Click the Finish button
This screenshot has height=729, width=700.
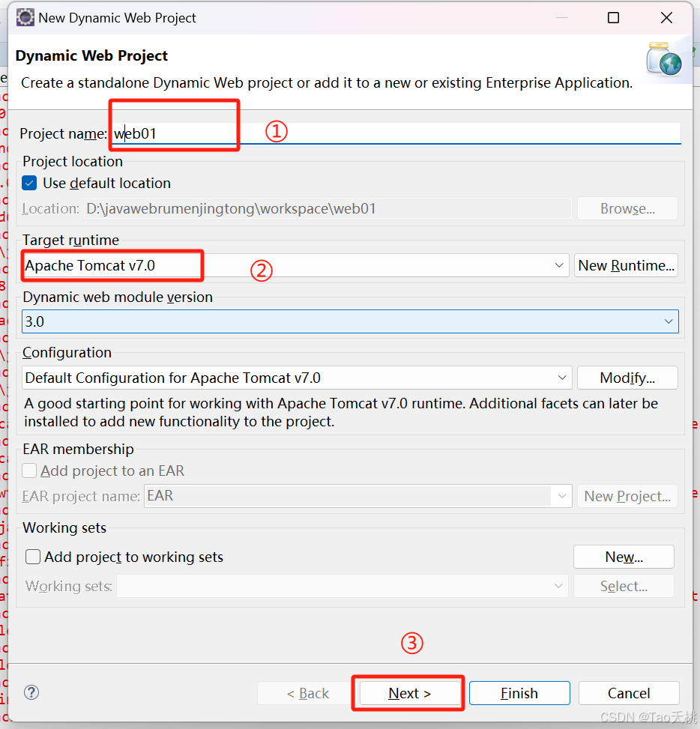coord(519,693)
